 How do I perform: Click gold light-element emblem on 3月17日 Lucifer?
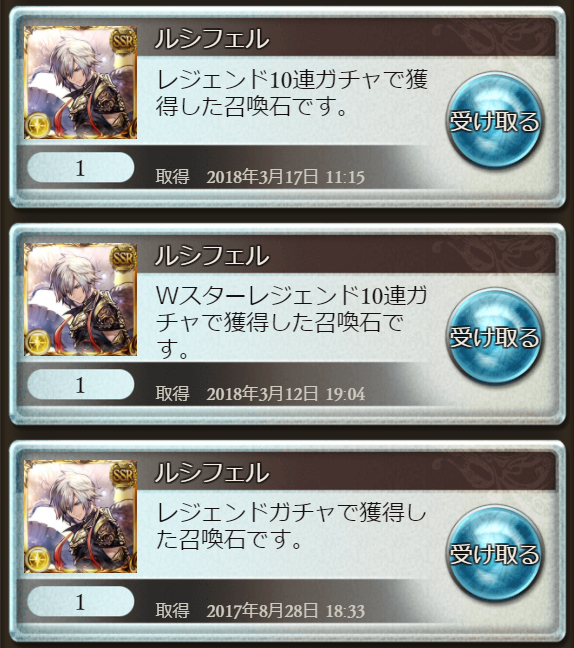[x=38, y=125]
